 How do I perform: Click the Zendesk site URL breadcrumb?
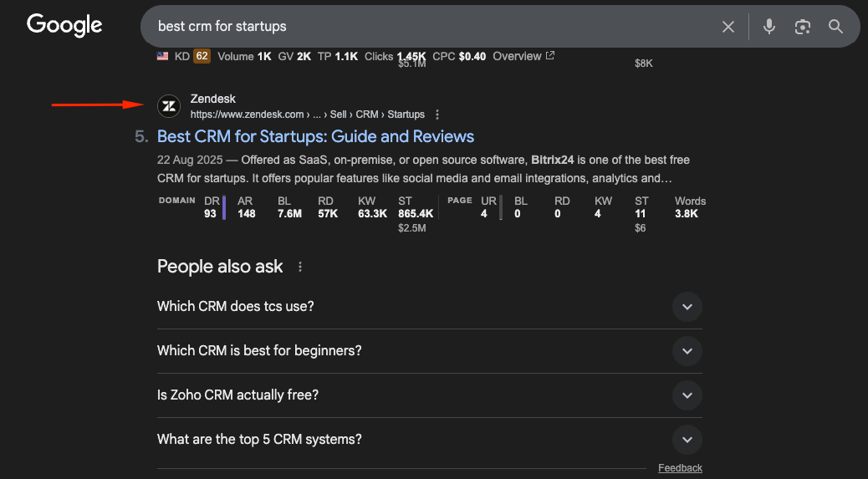click(307, 115)
